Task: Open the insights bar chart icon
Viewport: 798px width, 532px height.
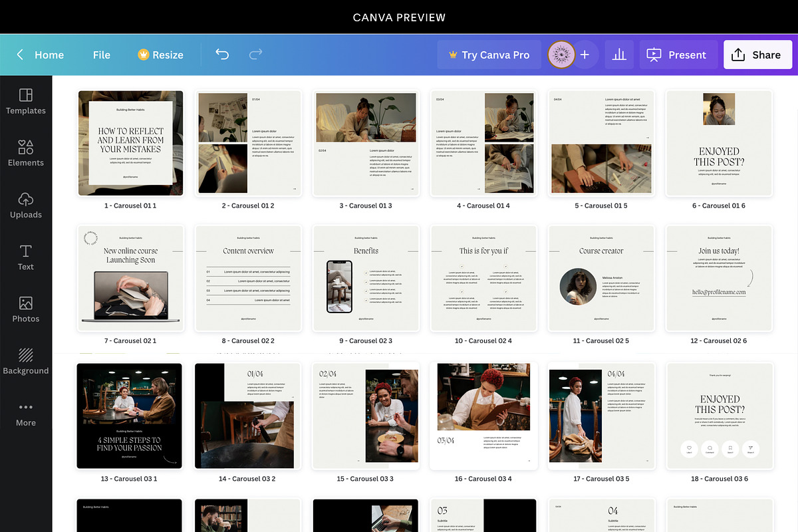Action: (619, 55)
